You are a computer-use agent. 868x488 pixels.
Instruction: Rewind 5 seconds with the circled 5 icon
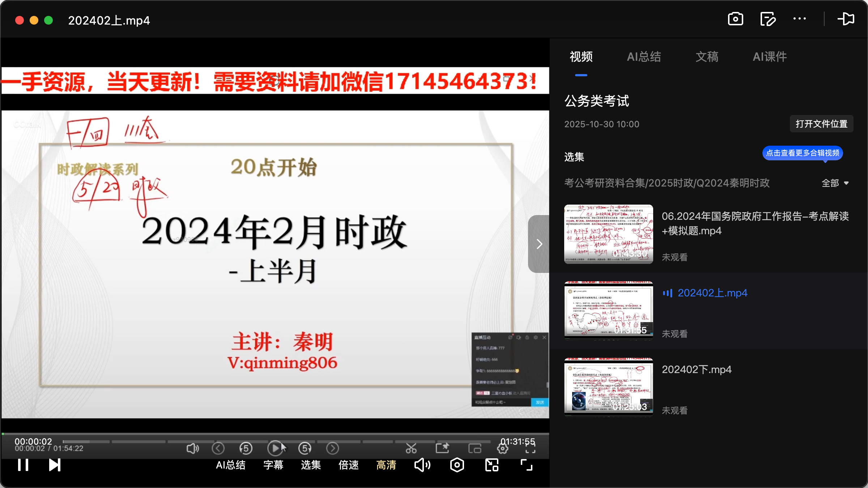point(246,448)
